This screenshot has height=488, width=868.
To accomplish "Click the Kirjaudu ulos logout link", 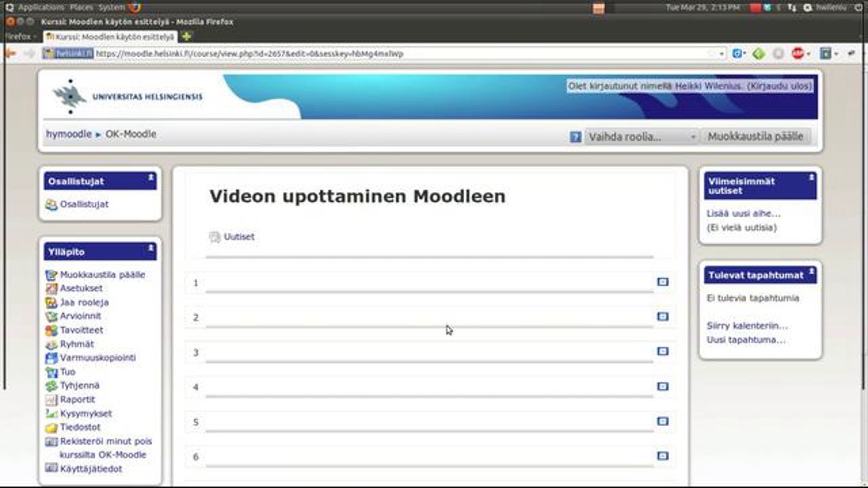I will pos(779,86).
